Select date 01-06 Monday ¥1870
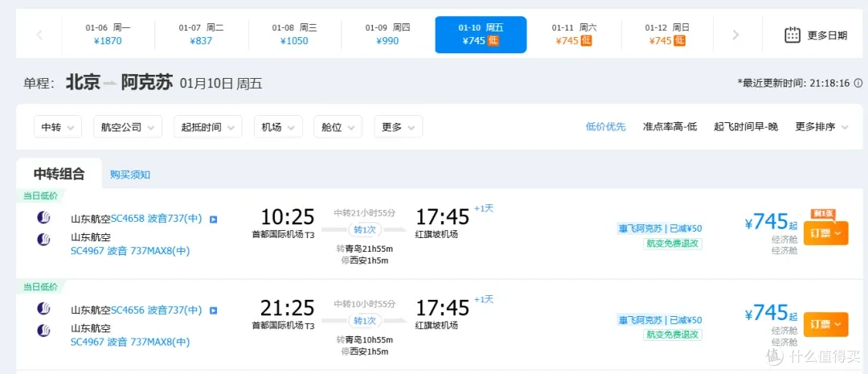This screenshot has width=868, height=374. (x=108, y=35)
